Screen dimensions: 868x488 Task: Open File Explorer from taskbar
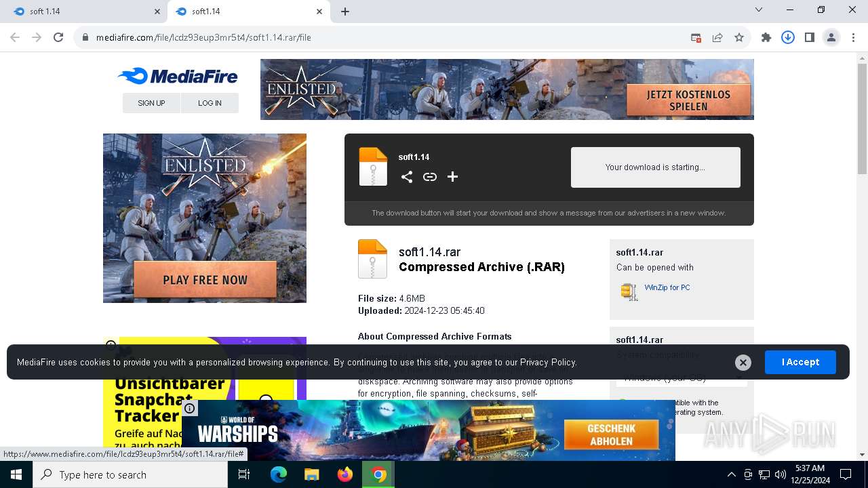(311, 474)
